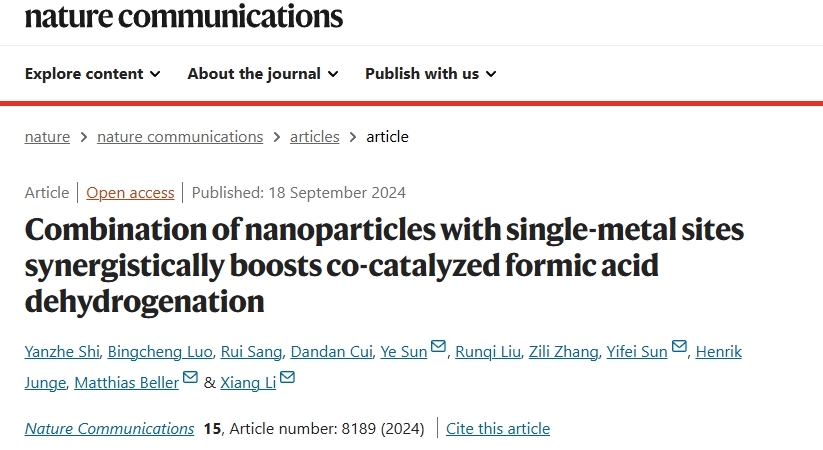823x450 pixels.
Task: Click the Cite this article link
Action: [498, 428]
